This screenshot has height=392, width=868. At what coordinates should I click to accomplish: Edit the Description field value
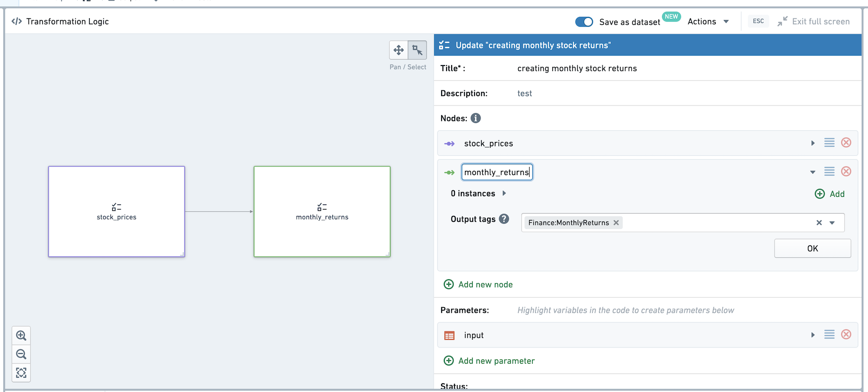click(x=525, y=93)
